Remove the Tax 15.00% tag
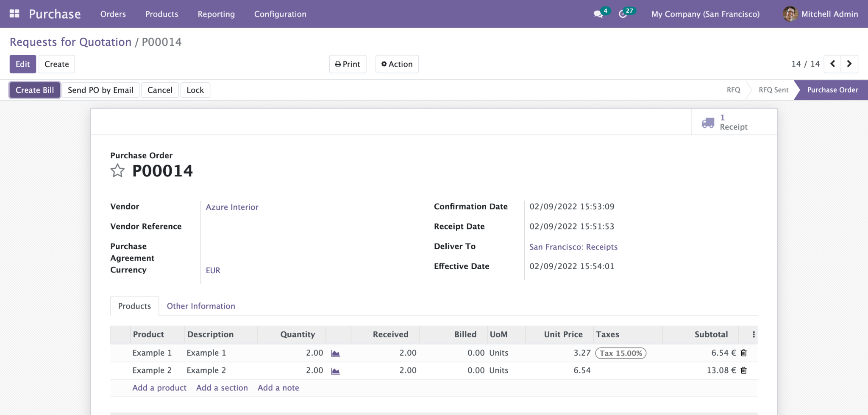 point(620,353)
